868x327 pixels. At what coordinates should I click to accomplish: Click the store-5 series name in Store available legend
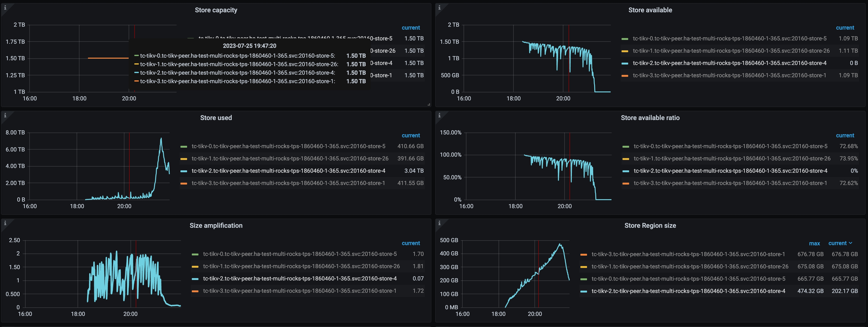coord(728,38)
